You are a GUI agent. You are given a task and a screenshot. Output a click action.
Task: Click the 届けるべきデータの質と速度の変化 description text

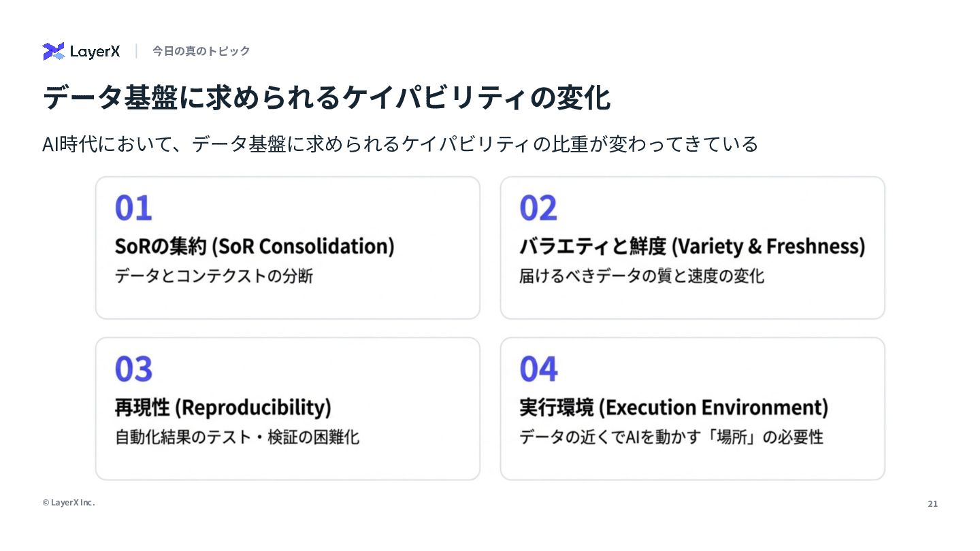tap(642, 276)
